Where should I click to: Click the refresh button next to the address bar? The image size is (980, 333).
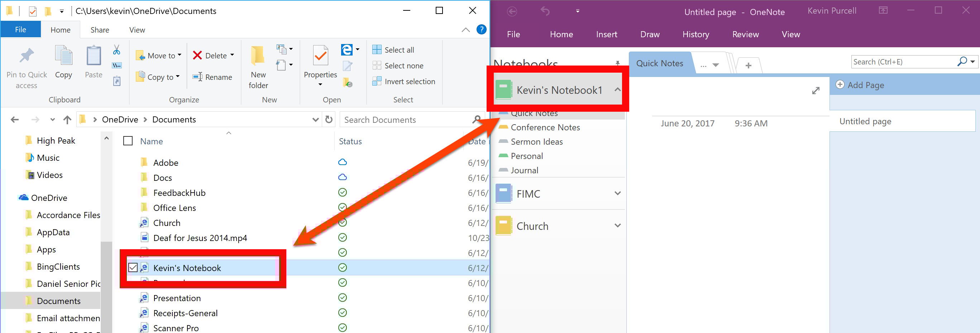[329, 120]
